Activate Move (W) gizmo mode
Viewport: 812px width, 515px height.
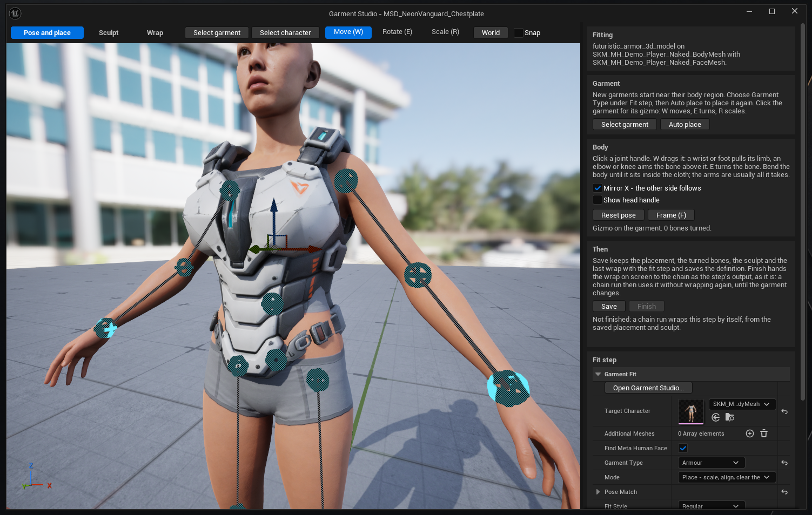pos(348,32)
